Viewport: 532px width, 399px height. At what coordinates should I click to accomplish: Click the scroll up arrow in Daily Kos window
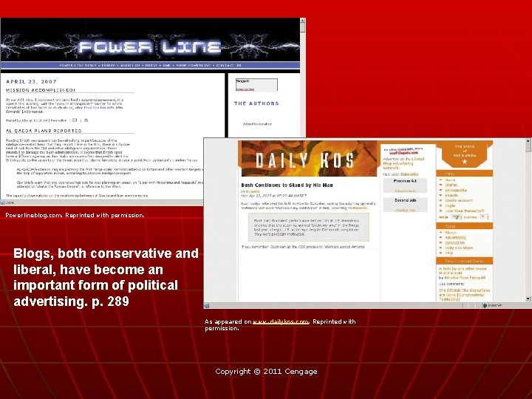pyautogui.click(x=528, y=141)
